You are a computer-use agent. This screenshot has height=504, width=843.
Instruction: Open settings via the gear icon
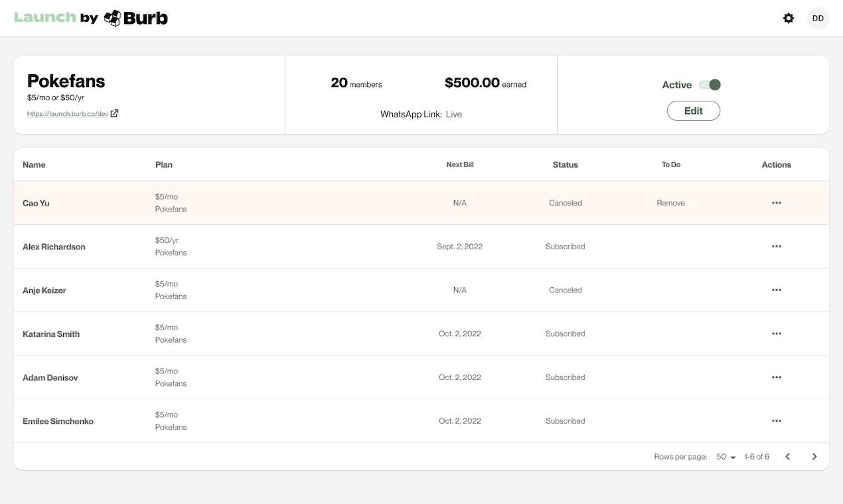tap(789, 19)
